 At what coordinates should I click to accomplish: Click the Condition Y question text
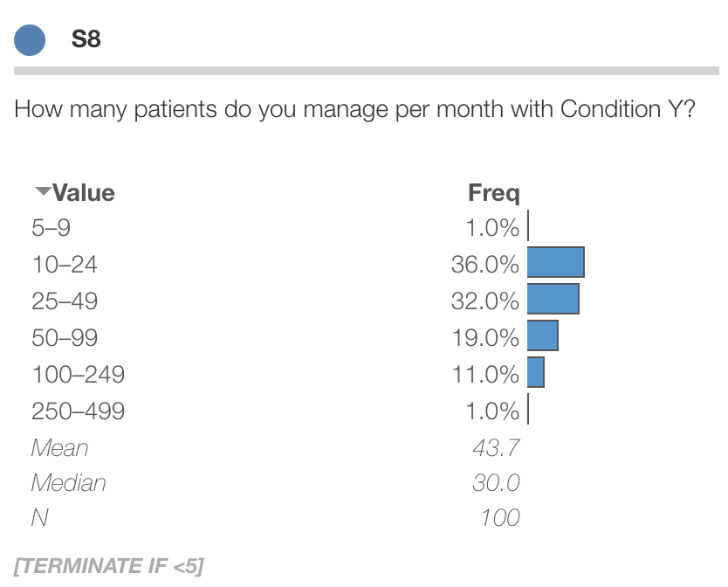[x=354, y=110]
